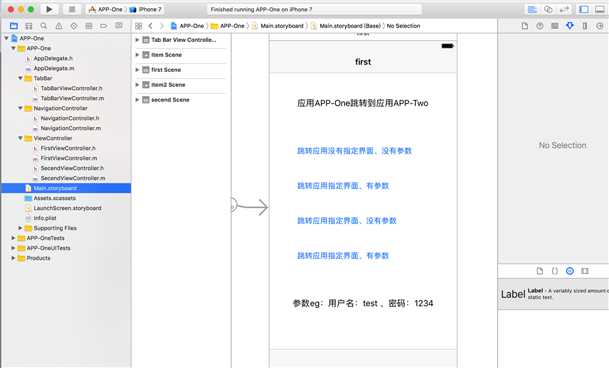Open AppDelegate.m file
The image size is (609, 368).
point(54,68)
